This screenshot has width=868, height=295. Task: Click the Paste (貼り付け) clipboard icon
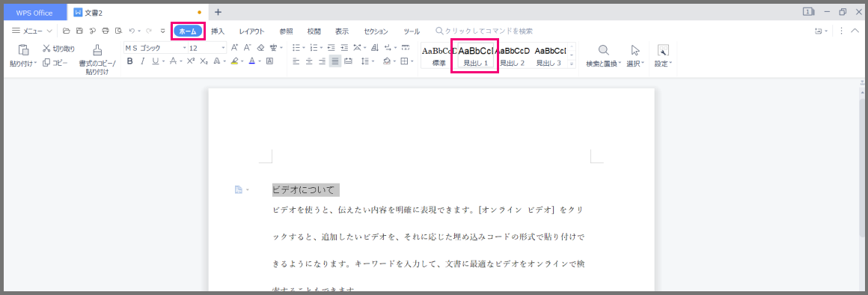(23, 50)
